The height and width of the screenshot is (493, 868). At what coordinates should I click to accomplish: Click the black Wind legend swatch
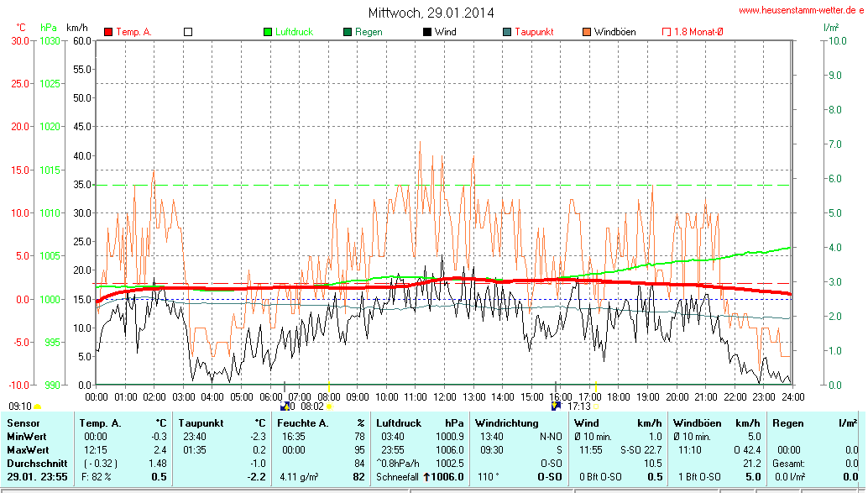coord(427,32)
